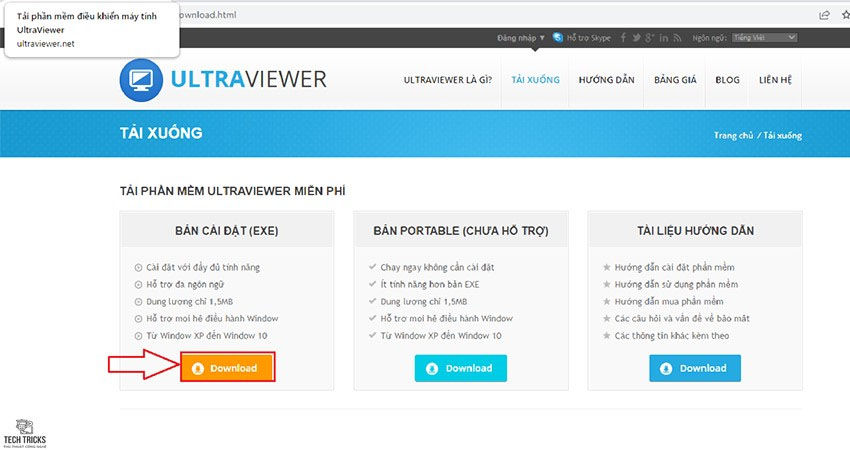This screenshot has height=450, width=850.
Task: Click 'Hướng dẫn sử dụng phần mềm' text
Action: [676, 284]
